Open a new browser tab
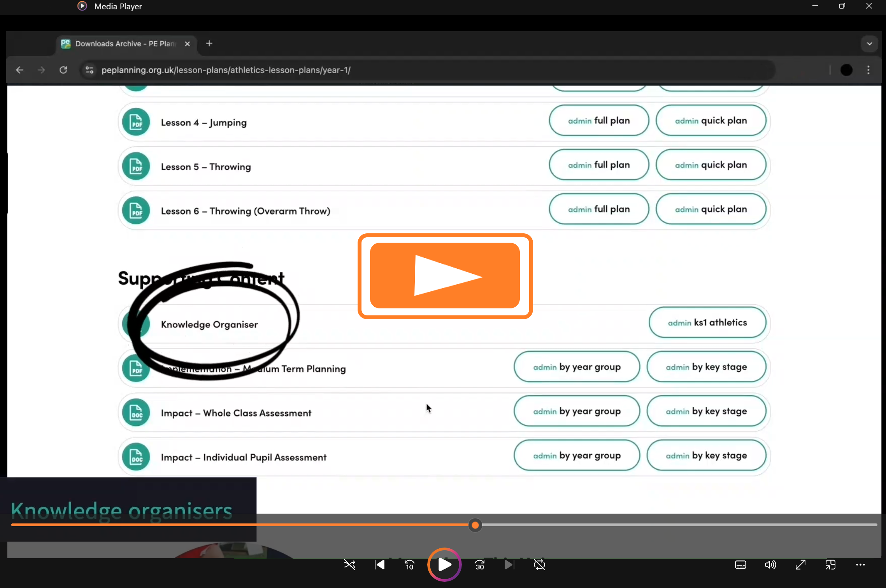 (x=209, y=43)
